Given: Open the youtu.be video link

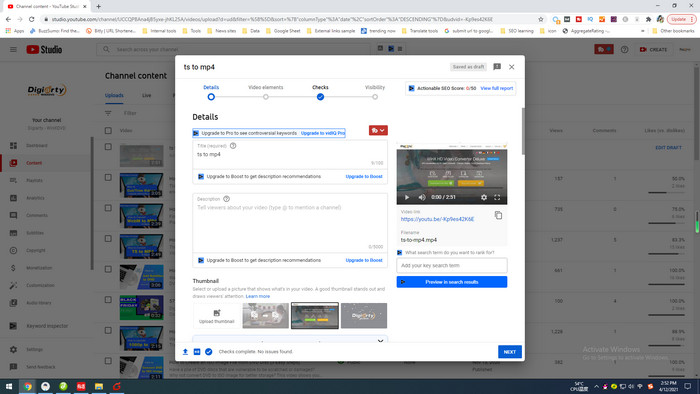Looking at the screenshot, I should 437,219.
